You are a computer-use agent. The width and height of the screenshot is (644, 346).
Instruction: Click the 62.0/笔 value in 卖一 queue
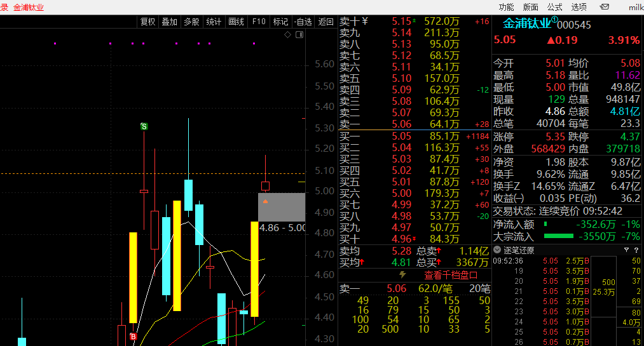click(x=435, y=289)
